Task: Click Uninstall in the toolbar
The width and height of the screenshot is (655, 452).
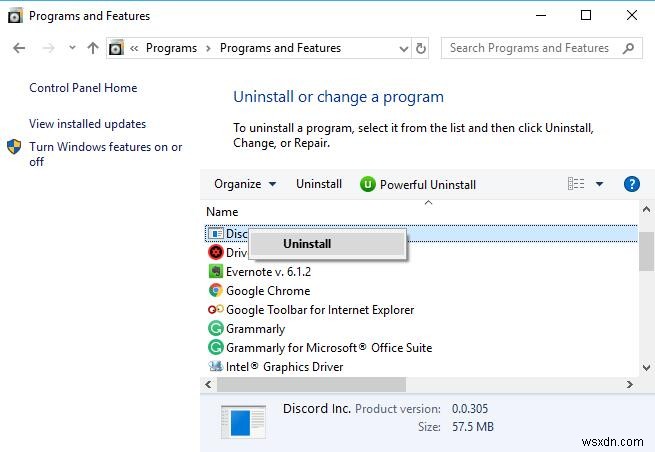Action: tap(319, 184)
